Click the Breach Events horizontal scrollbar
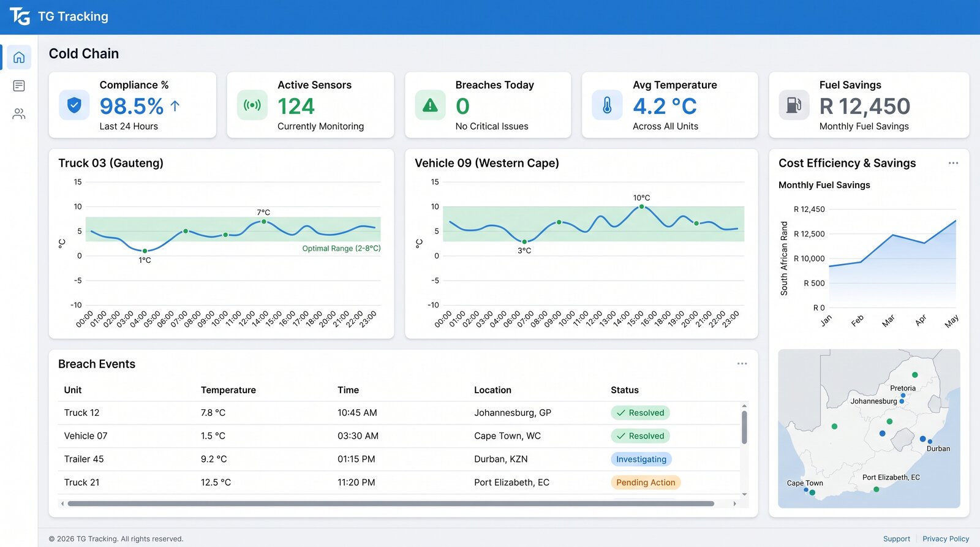 pyautogui.click(x=391, y=504)
